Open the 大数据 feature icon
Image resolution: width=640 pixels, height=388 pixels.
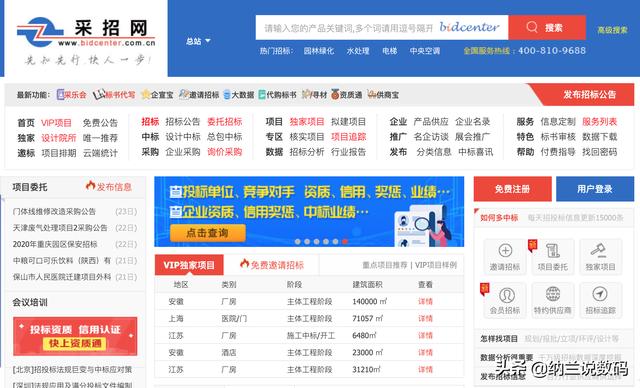coord(227,95)
